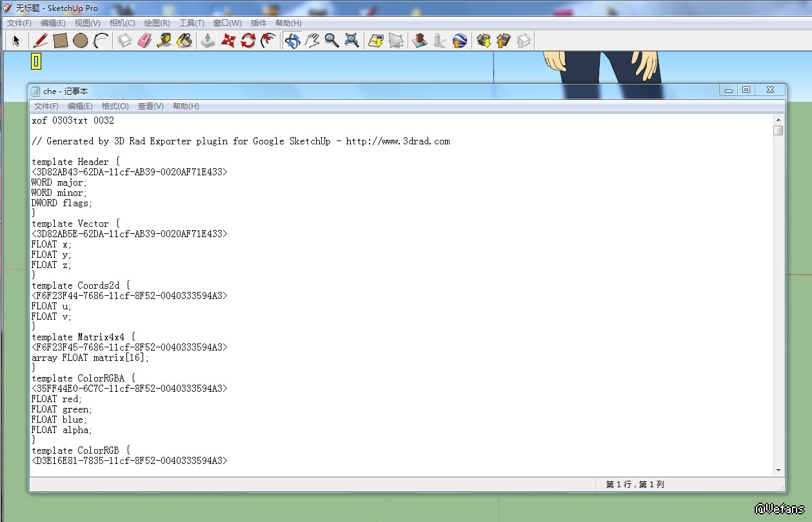The width and height of the screenshot is (812, 522).
Task: Click the 3D Rad Exporter comment line
Action: (x=241, y=141)
